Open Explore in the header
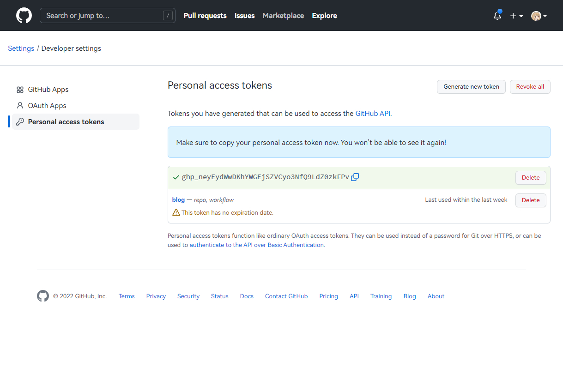 tap(325, 16)
